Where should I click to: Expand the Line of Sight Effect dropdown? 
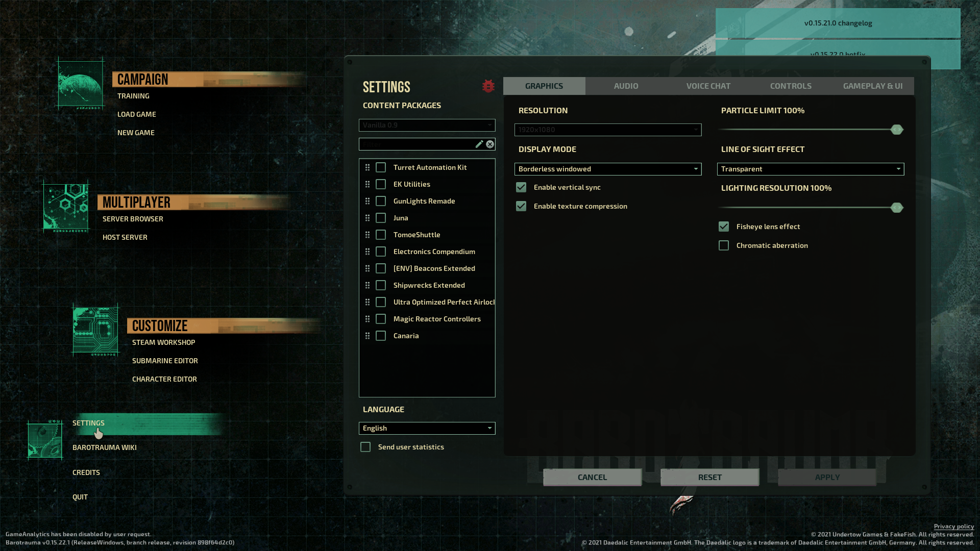point(810,169)
